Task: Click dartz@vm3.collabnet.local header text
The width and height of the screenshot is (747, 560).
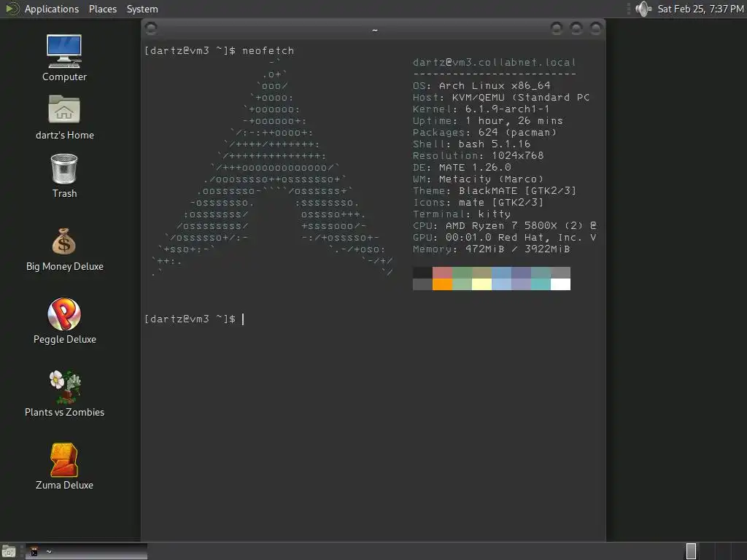Action: pyautogui.click(x=495, y=63)
